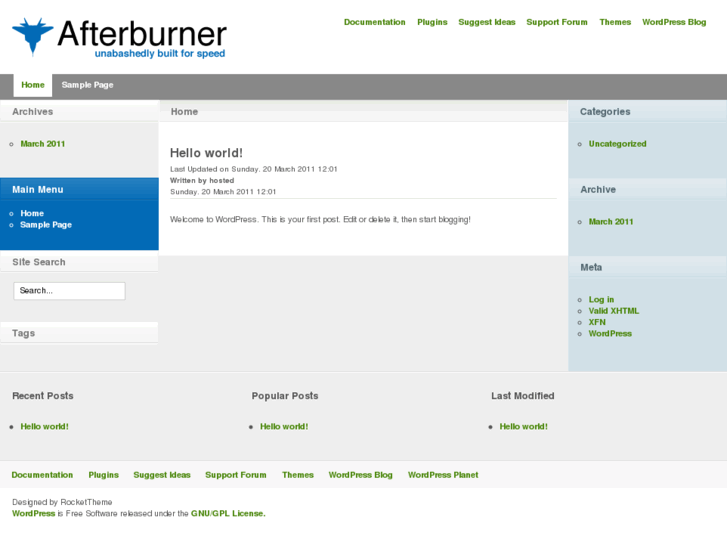Open WordPress Planet in footer menu

pyautogui.click(x=443, y=475)
